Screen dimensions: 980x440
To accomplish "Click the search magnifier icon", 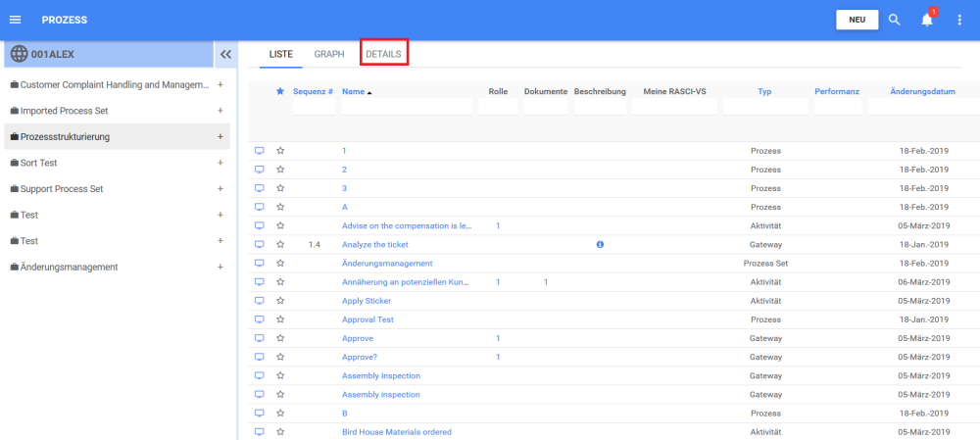I will 894,20.
